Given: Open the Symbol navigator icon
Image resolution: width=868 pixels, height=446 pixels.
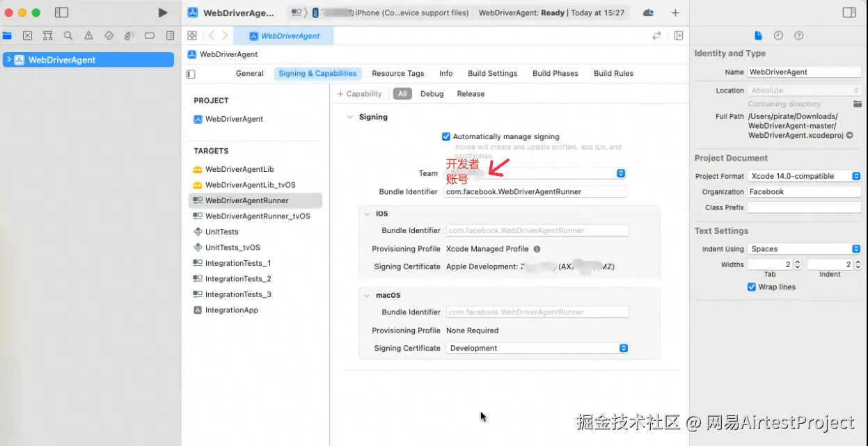Looking at the screenshot, I should tap(47, 35).
